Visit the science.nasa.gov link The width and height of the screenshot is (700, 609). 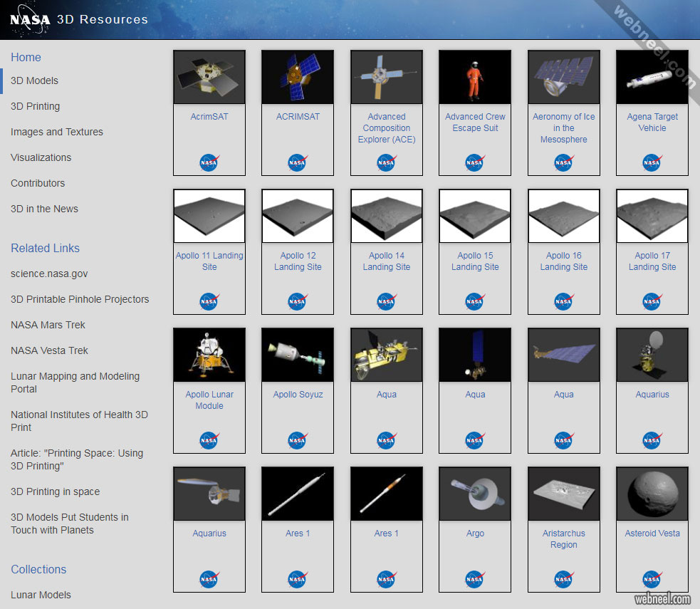point(49,274)
